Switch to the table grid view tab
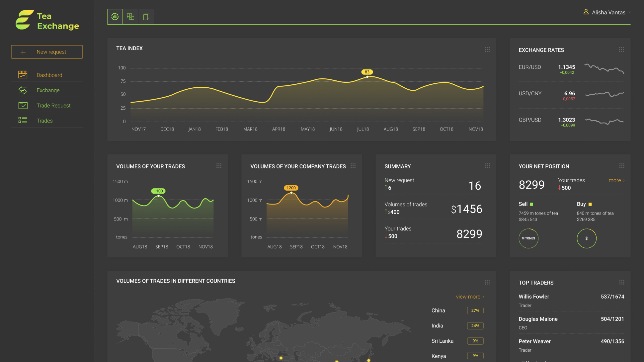 (130, 17)
